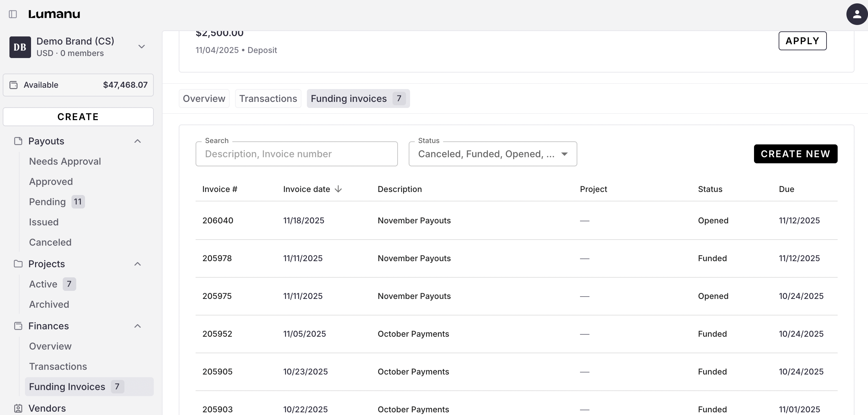Click the DB brand logo tile

coord(20,47)
